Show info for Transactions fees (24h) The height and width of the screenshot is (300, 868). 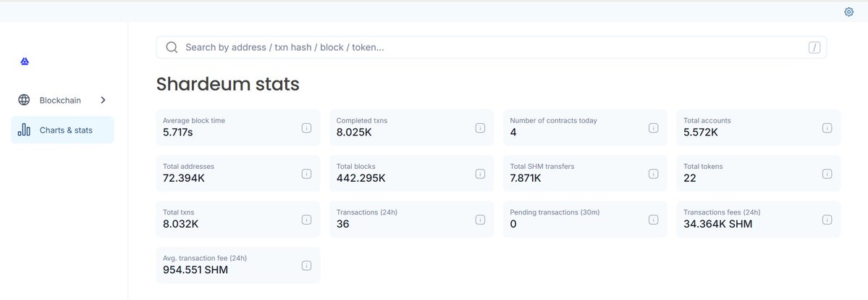tap(827, 220)
